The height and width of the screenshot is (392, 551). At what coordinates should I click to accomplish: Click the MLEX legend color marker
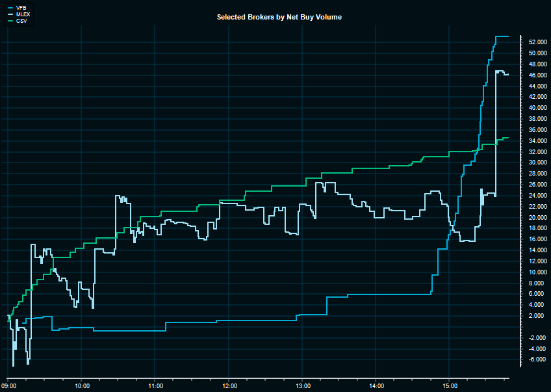click(10, 14)
